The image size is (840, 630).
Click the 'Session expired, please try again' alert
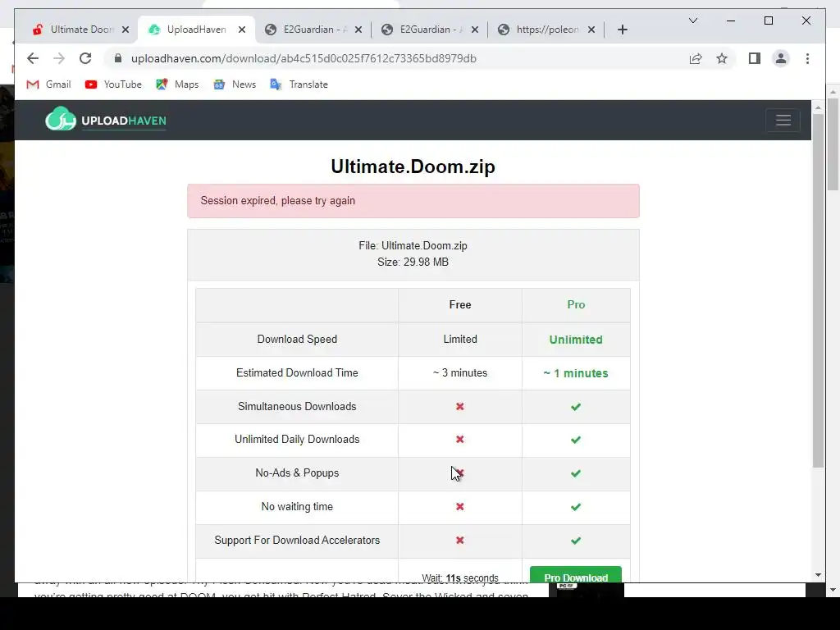(x=413, y=201)
